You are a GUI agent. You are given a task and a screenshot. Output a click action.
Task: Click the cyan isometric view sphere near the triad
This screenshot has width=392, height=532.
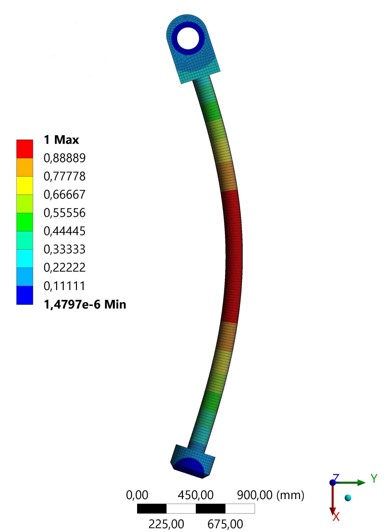(348, 498)
